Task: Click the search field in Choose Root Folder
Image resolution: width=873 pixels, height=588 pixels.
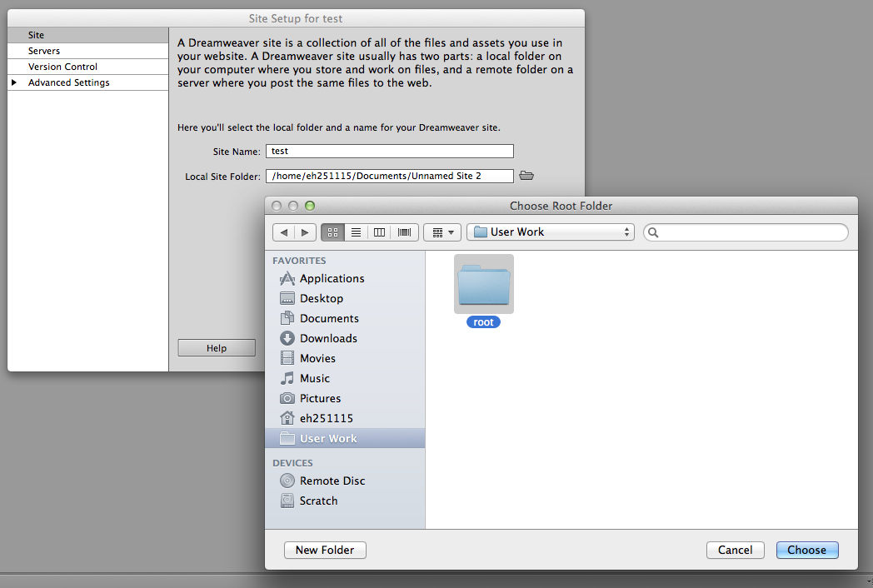Action: (x=746, y=232)
